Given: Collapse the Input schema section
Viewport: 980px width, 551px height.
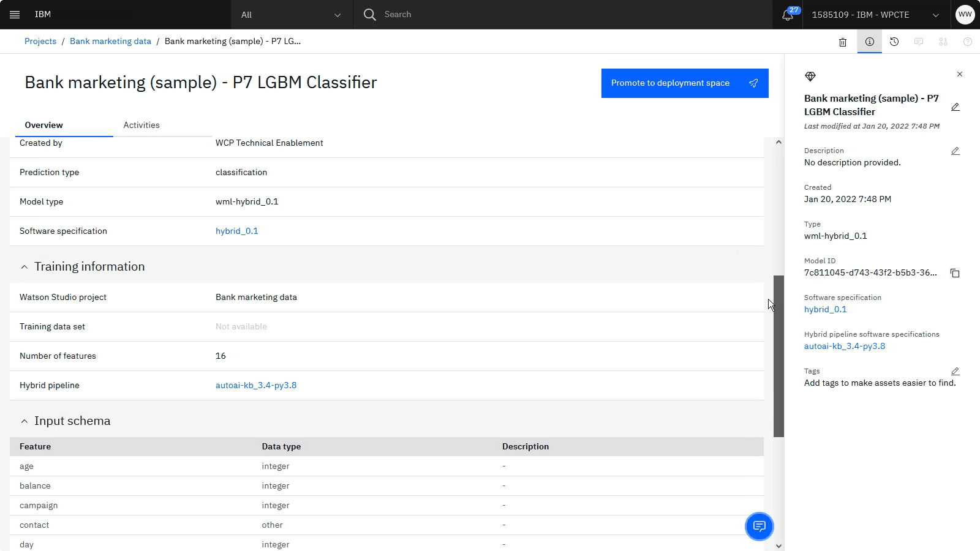Looking at the screenshot, I should pyautogui.click(x=24, y=421).
